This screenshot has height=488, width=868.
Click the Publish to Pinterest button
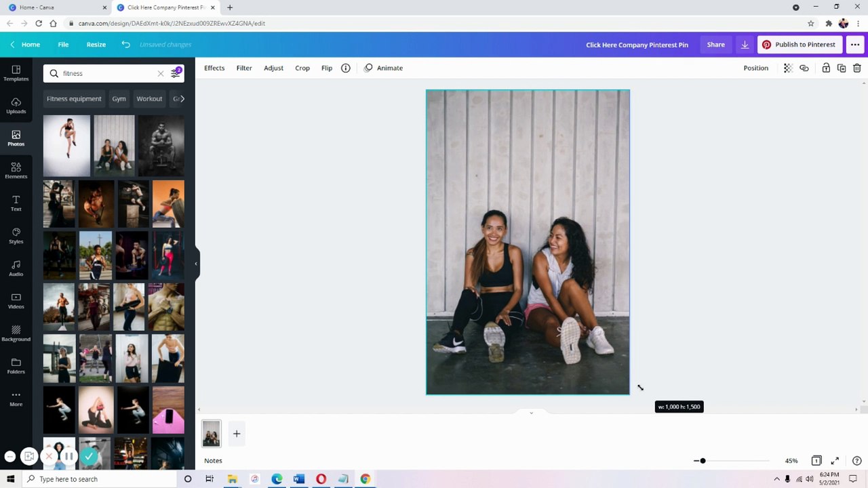point(800,45)
